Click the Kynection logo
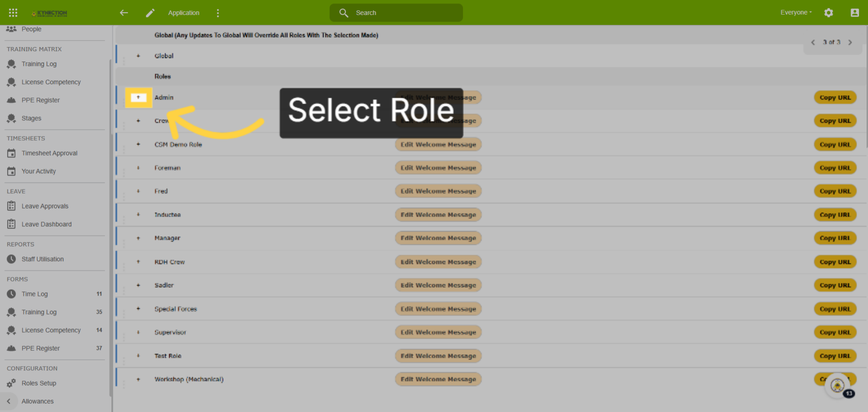The height and width of the screenshot is (412, 868). click(49, 13)
